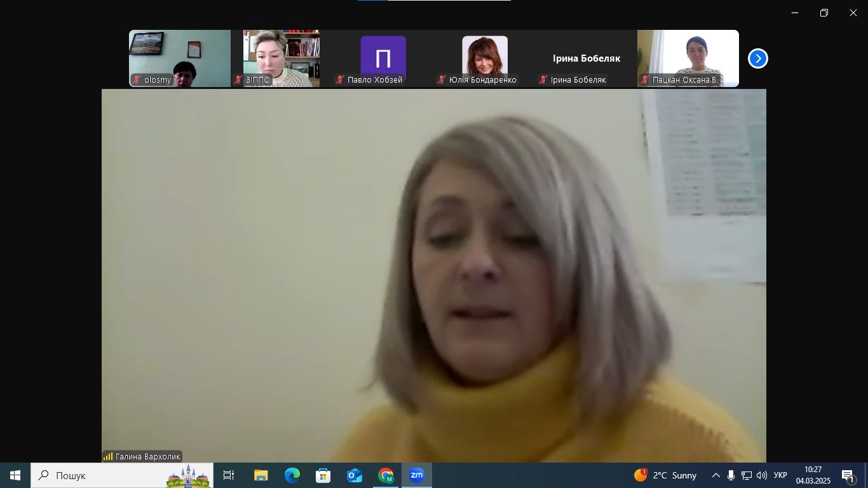Launch Microsoft Edge from the taskbar

292,475
